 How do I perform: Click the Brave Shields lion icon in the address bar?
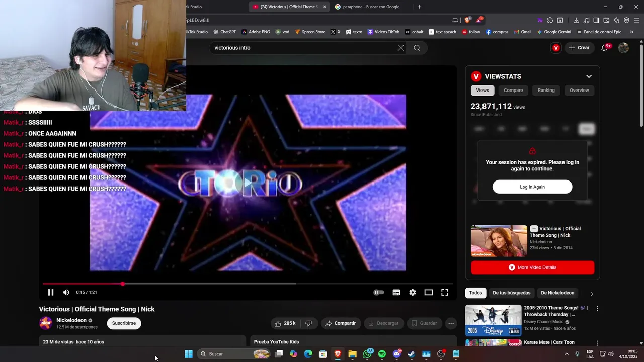[467, 20]
